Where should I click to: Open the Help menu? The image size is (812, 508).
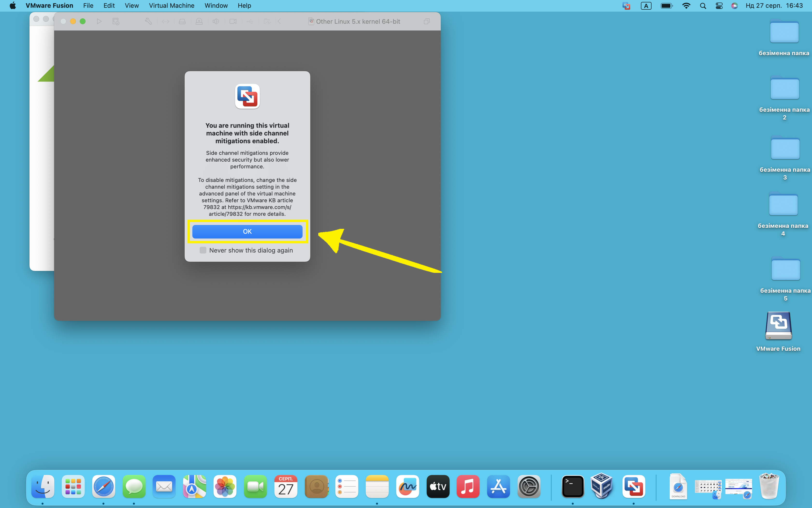[x=244, y=6]
